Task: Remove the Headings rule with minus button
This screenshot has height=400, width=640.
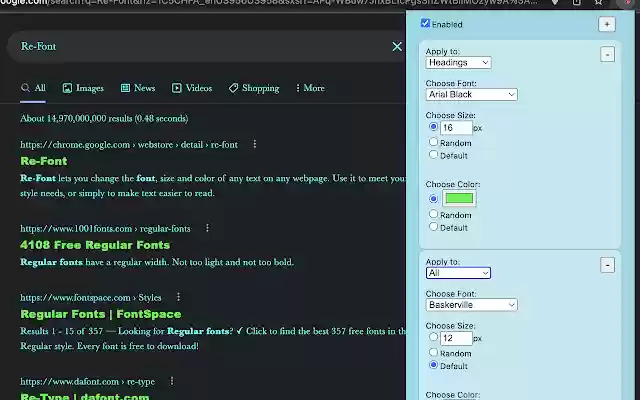Action: 607,55
